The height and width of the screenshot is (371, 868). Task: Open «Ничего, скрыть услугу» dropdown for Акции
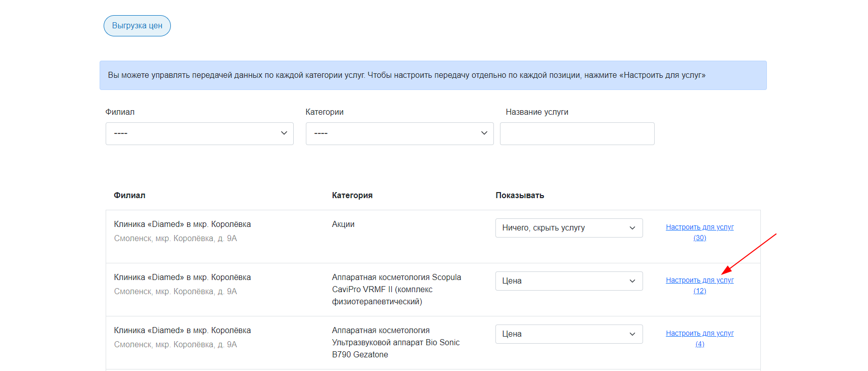pos(569,228)
